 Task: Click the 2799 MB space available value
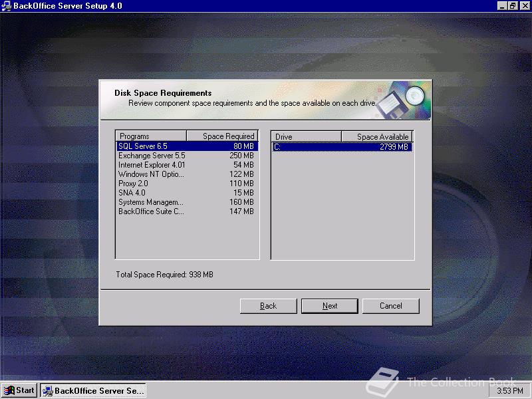(394, 147)
